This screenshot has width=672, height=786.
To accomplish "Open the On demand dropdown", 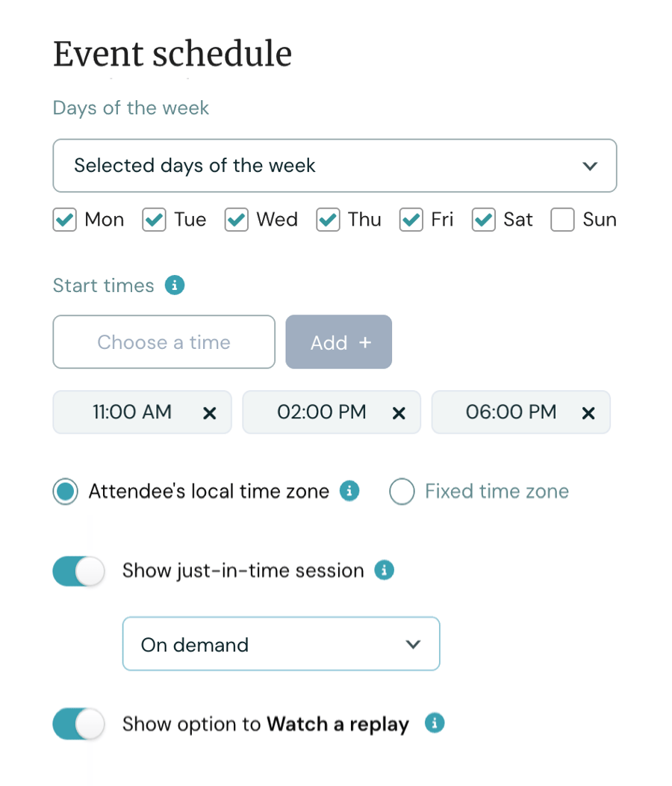I will coord(281,643).
